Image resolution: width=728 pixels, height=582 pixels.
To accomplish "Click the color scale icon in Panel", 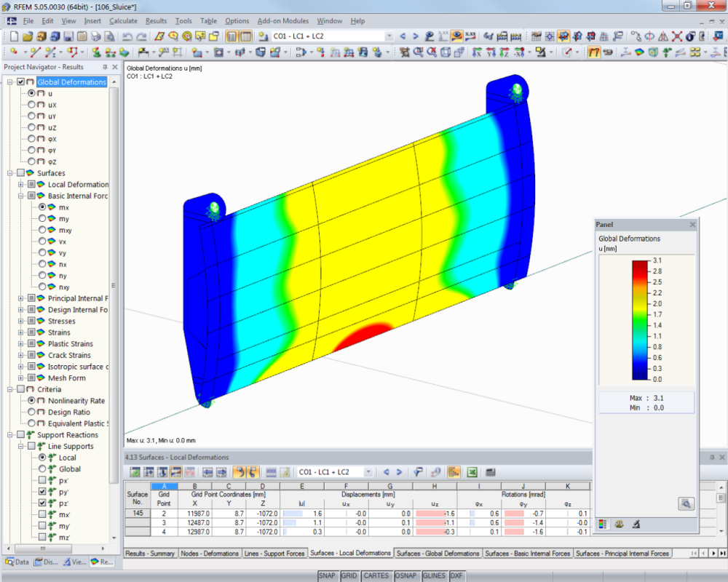I will 603,524.
